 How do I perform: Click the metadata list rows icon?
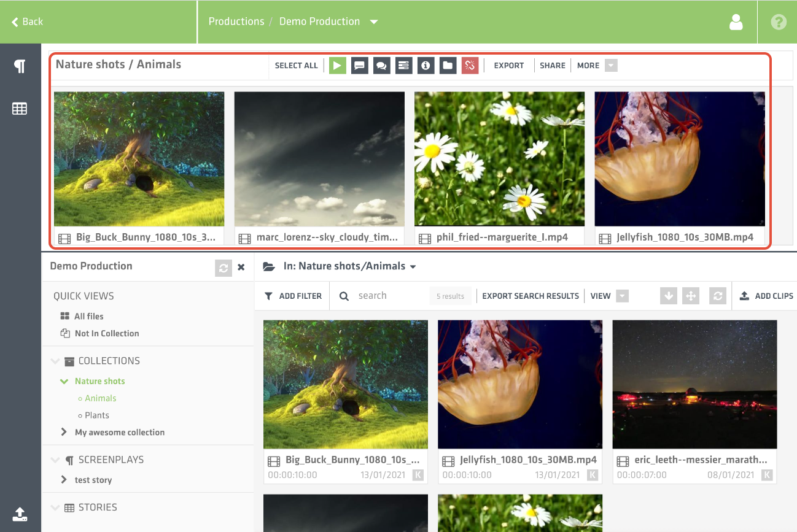point(403,65)
